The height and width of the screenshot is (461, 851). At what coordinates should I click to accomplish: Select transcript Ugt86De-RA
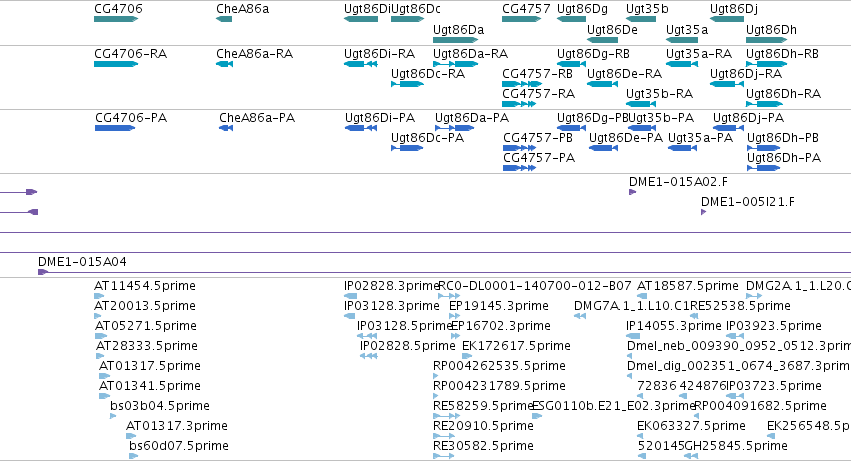[602, 84]
